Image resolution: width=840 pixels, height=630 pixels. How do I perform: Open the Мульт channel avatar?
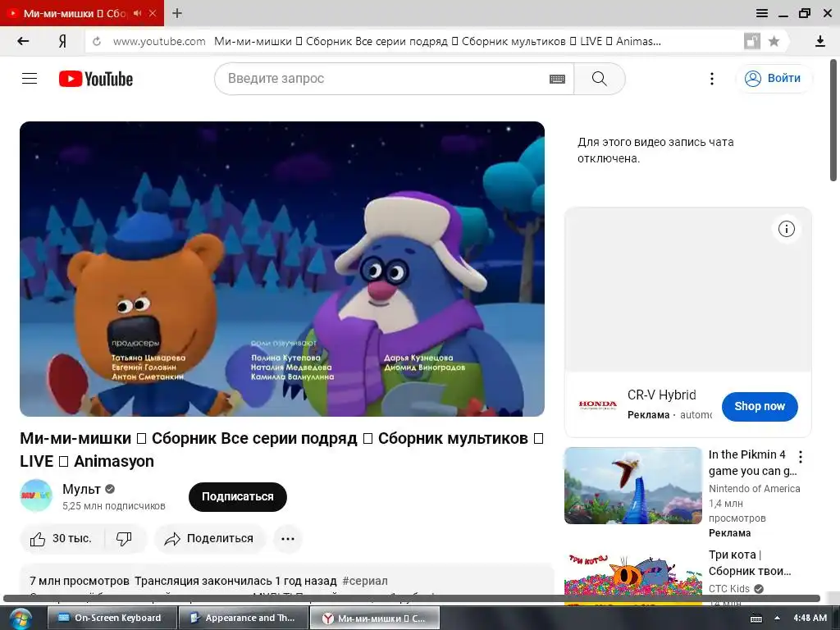coord(36,496)
